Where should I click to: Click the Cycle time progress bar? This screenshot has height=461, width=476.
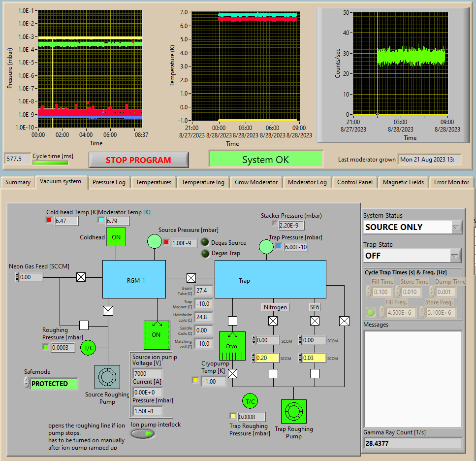(x=51, y=163)
